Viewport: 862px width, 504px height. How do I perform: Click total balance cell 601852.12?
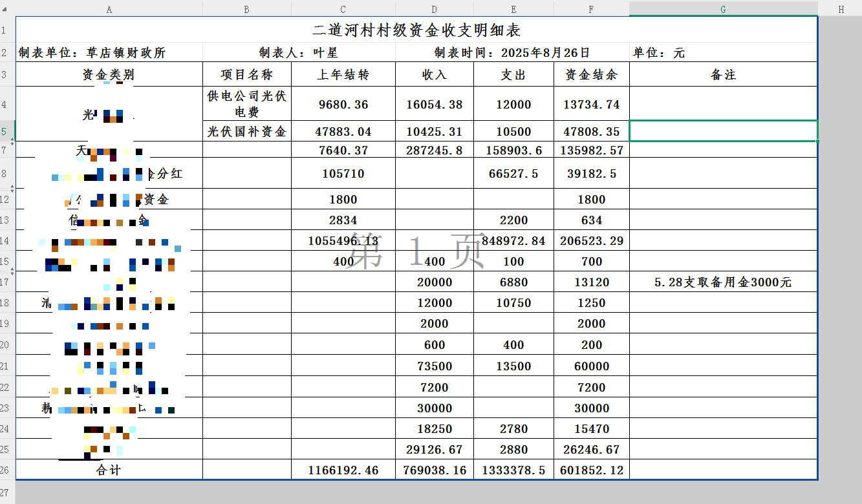(x=591, y=470)
